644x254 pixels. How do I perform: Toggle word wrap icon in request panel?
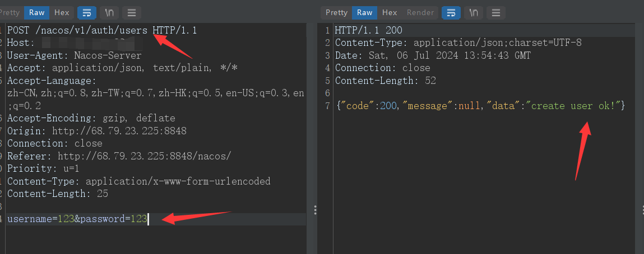click(87, 13)
